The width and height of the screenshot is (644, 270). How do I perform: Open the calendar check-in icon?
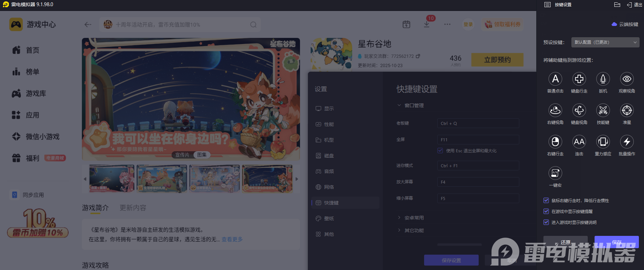click(x=406, y=24)
